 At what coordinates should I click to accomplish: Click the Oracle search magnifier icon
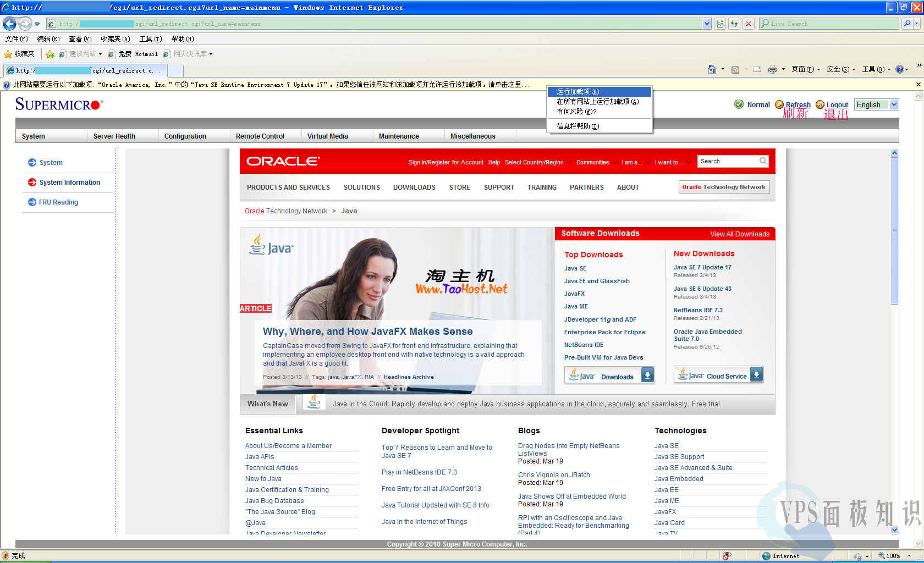click(x=763, y=161)
